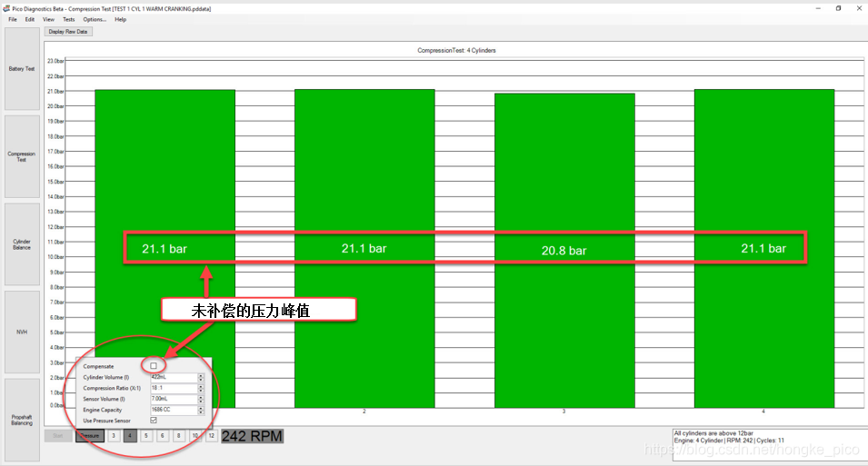This screenshot has height=466, width=868.
Task: Open the Propshaft Balancing sidebar panel
Action: [x=22, y=420]
